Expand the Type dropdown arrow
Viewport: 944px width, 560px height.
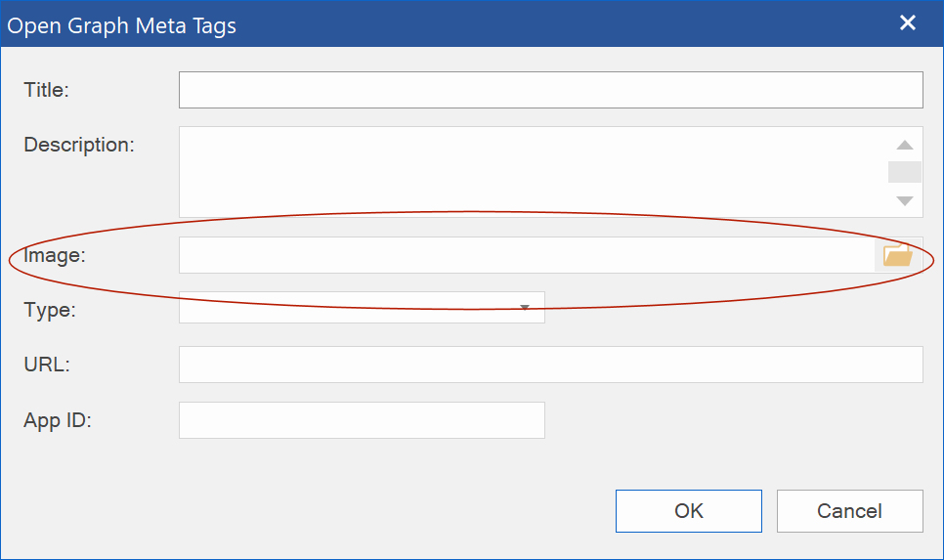click(x=525, y=307)
